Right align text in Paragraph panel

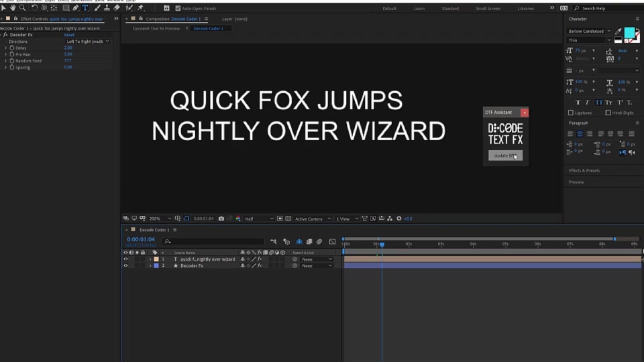[590, 133]
